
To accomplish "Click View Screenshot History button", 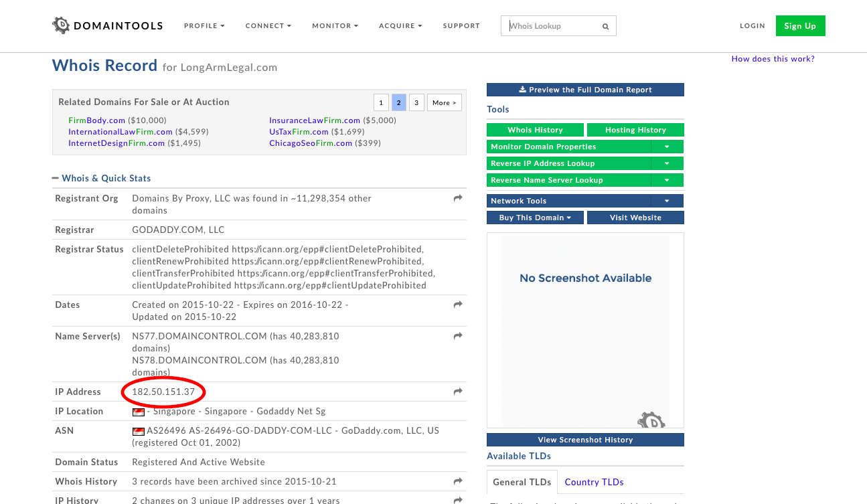I will 585,440.
